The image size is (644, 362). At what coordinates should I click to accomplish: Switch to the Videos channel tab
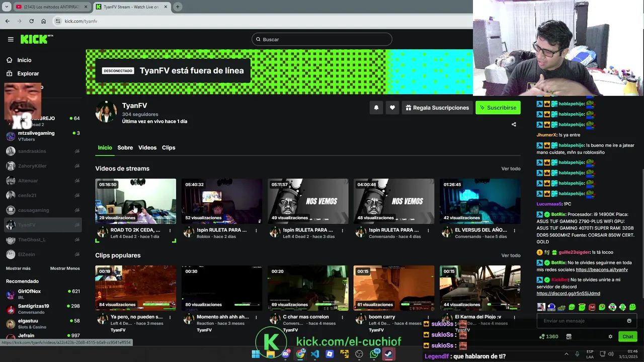tap(147, 147)
